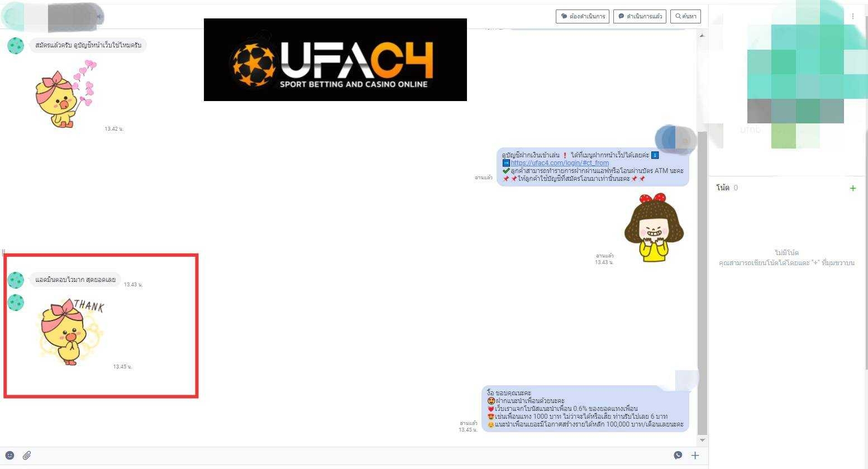The image size is (868, 469).
Task: Click the girl with red bow sticker
Action: click(x=654, y=228)
